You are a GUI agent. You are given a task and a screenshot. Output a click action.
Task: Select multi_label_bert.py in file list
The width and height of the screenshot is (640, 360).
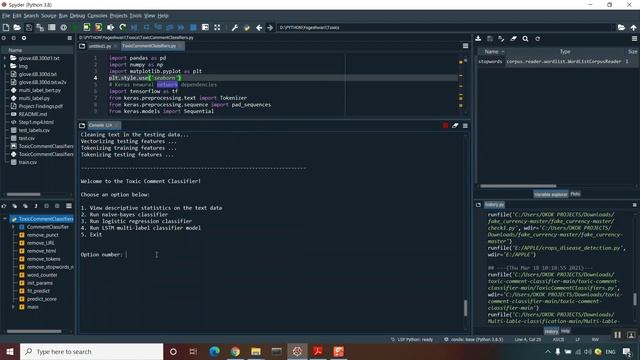click(40, 90)
